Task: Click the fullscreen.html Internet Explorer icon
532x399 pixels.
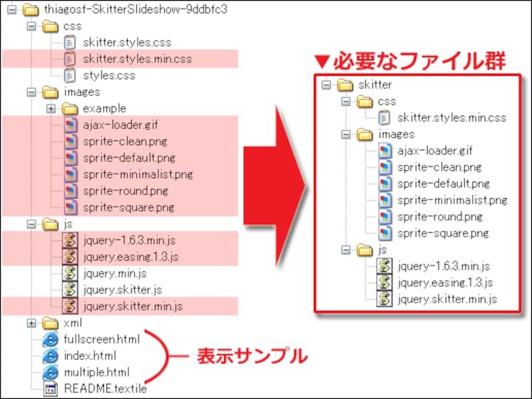Action: point(50,339)
